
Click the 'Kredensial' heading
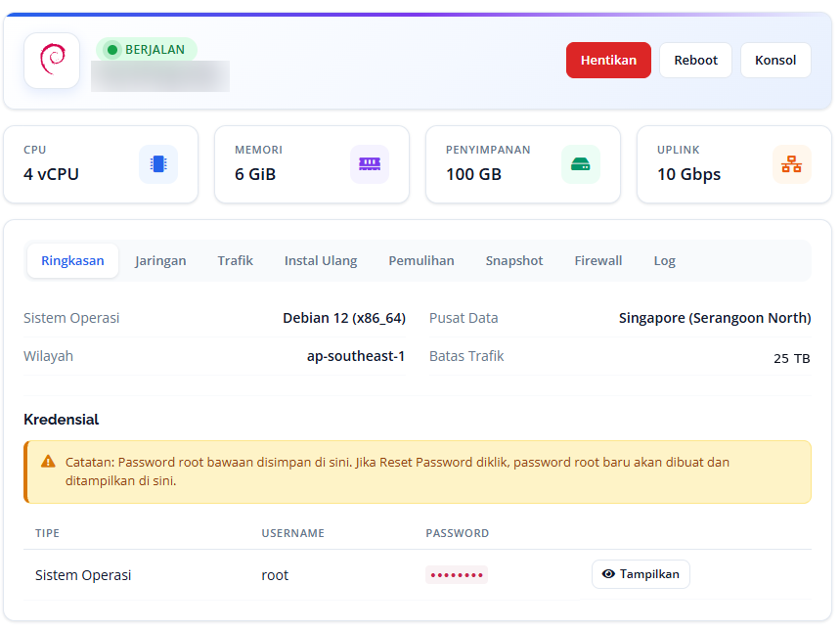click(x=61, y=420)
